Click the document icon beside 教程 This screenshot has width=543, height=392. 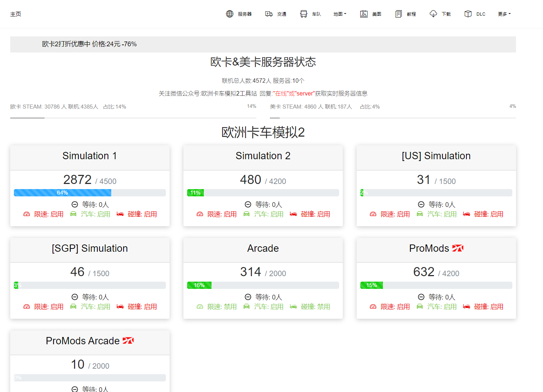pyautogui.click(x=399, y=14)
